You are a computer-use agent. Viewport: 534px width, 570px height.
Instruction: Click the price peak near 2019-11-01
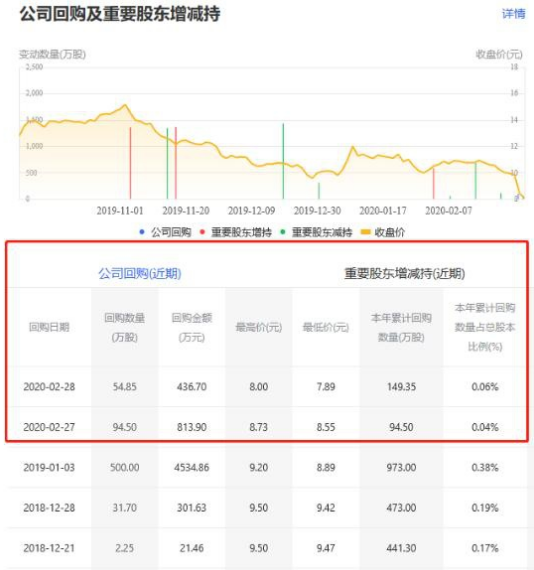pyautogui.click(x=125, y=105)
